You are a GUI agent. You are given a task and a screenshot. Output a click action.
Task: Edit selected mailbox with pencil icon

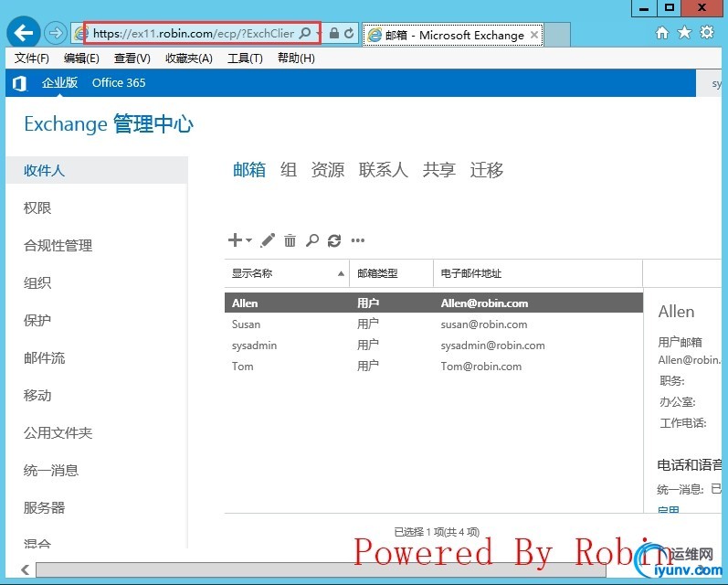point(268,240)
